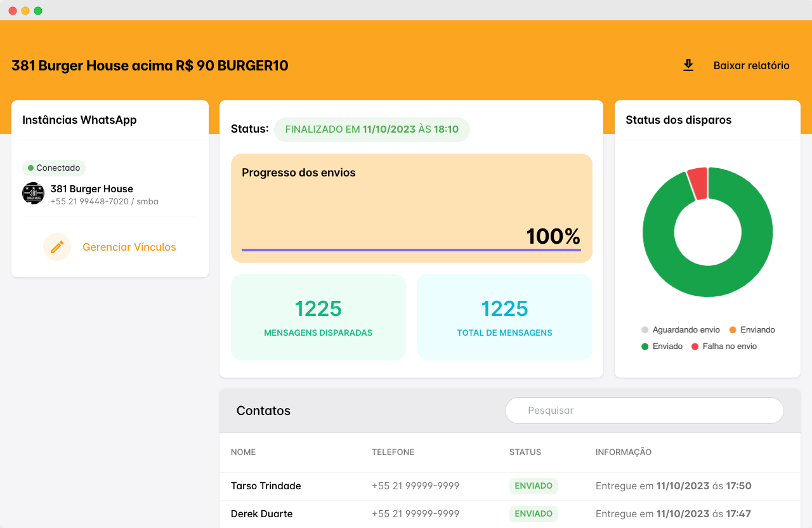Toggle the Enviando legend item

tap(752, 330)
